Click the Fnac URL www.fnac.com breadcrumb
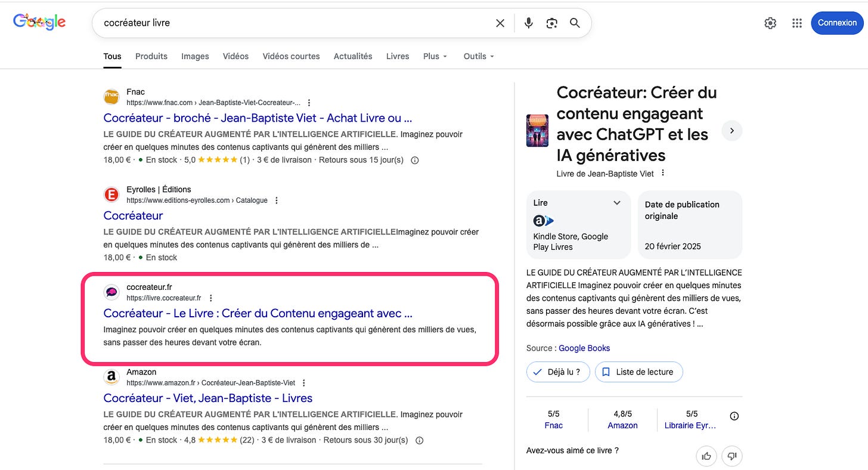Screen dimensions: 868x470 (213, 103)
